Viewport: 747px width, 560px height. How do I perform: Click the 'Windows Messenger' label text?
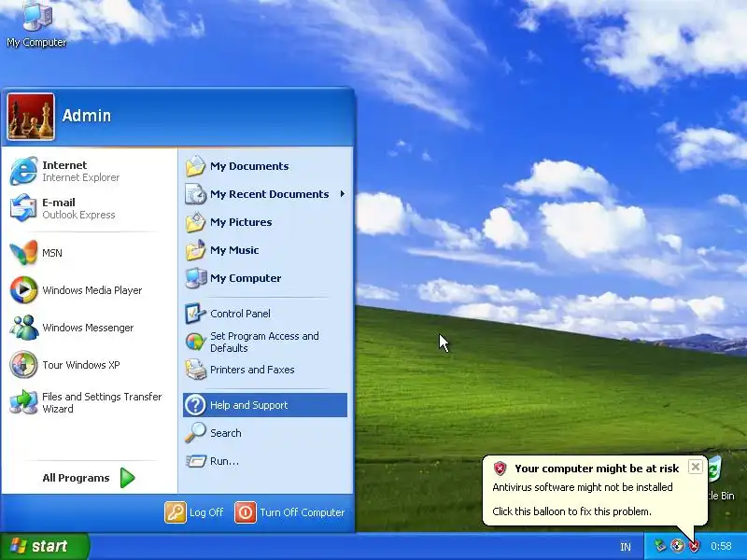[x=88, y=328]
